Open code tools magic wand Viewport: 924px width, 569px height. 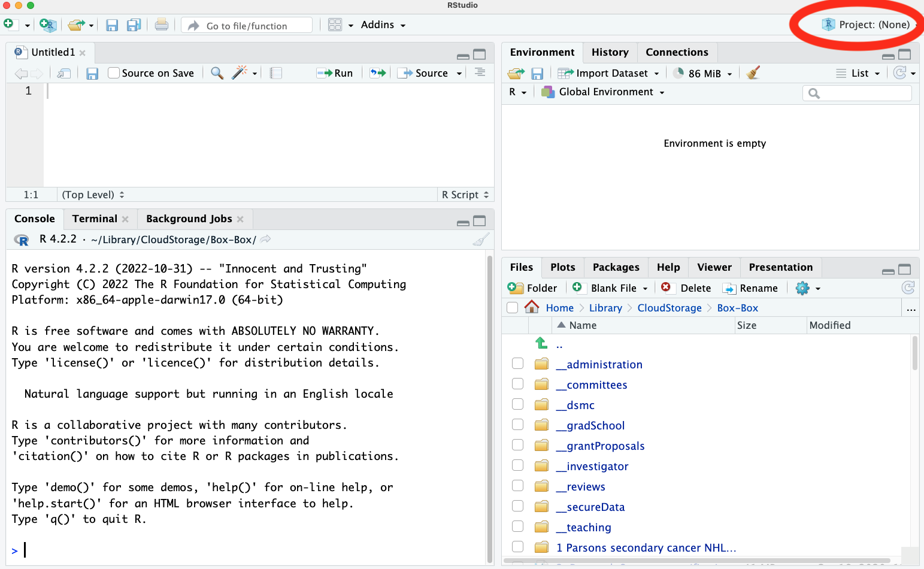(240, 72)
